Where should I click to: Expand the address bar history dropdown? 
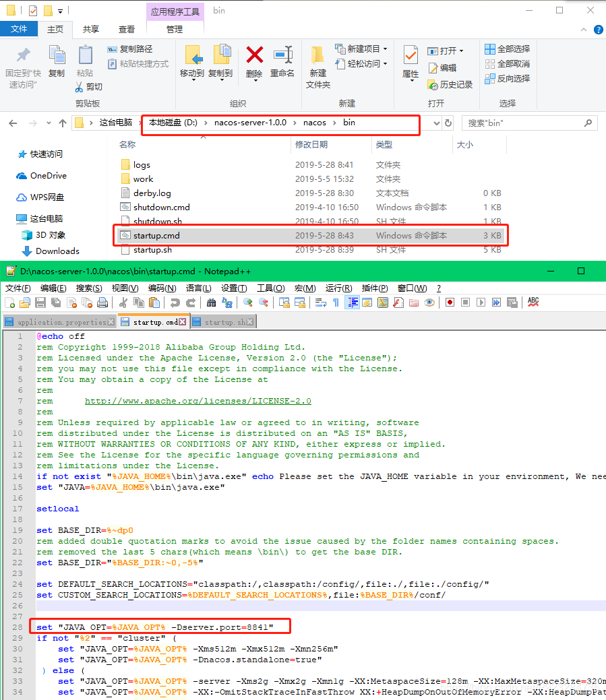437,123
